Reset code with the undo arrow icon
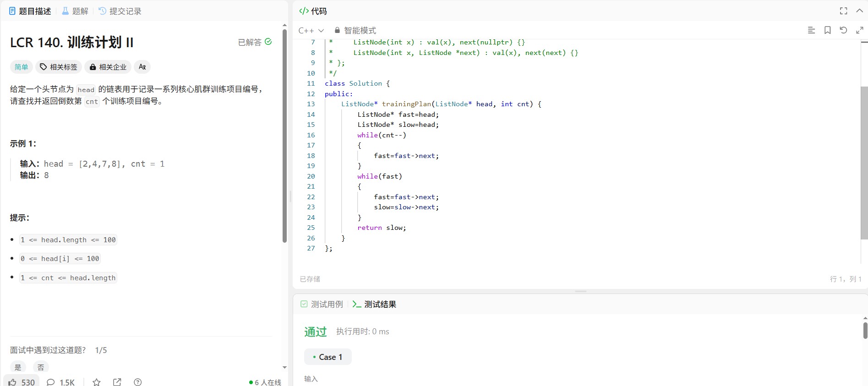 (x=843, y=30)
